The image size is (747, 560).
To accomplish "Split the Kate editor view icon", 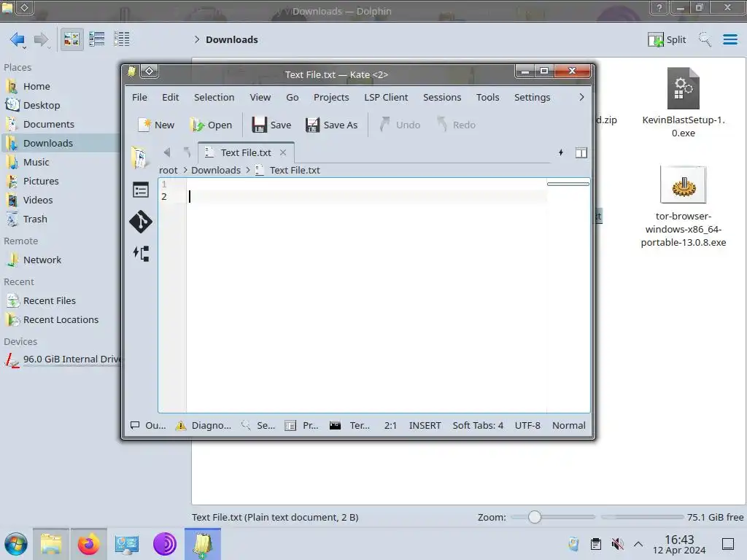I will pos(581,153).
